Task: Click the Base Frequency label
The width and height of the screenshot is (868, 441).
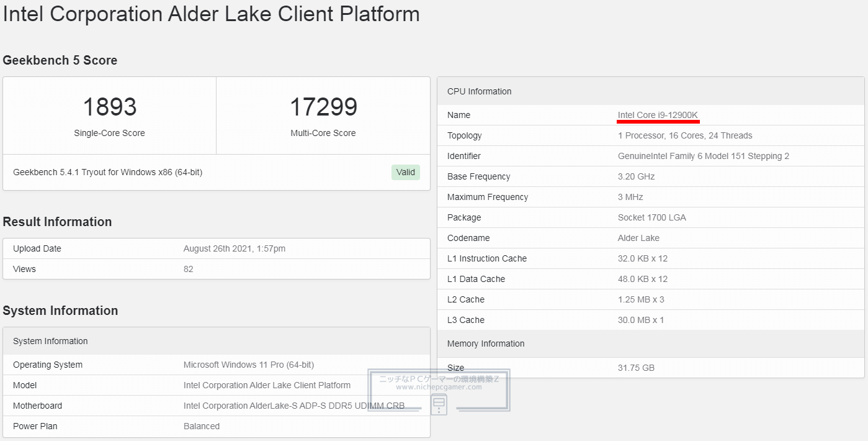Action: pos(478,176)
